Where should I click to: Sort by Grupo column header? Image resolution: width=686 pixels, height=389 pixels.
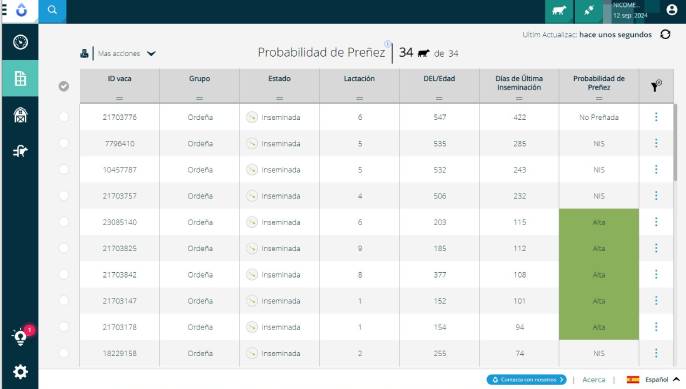point(200,79)
